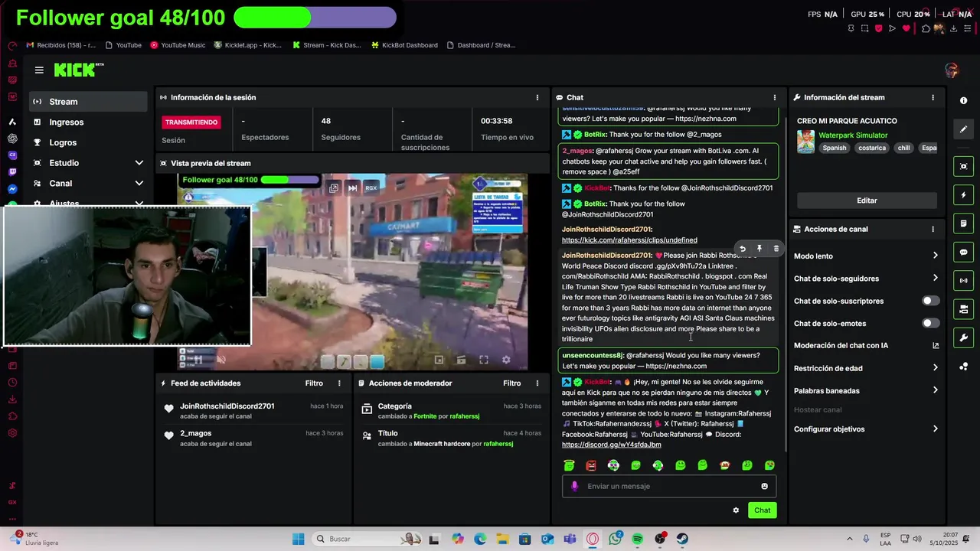980x551 pixels.
Task: Toggle Chat de solo-suscriptores switch
Action: tap(930, 301)
